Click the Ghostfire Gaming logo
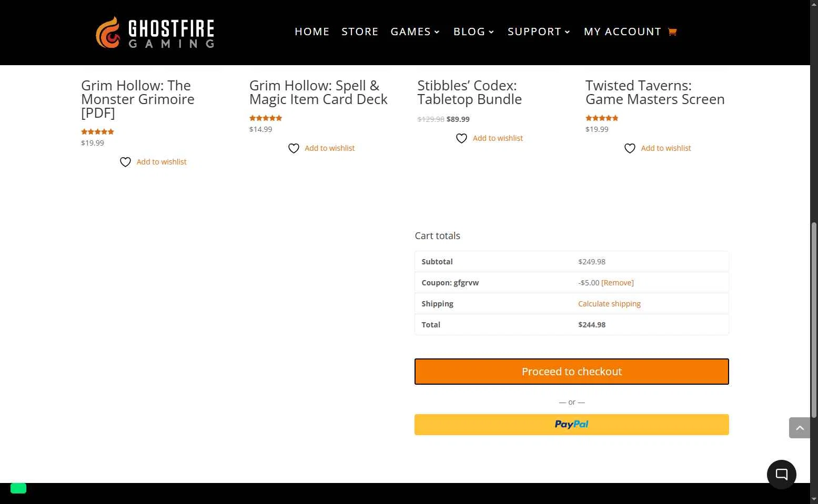818x504 pixels. point(155,33)
